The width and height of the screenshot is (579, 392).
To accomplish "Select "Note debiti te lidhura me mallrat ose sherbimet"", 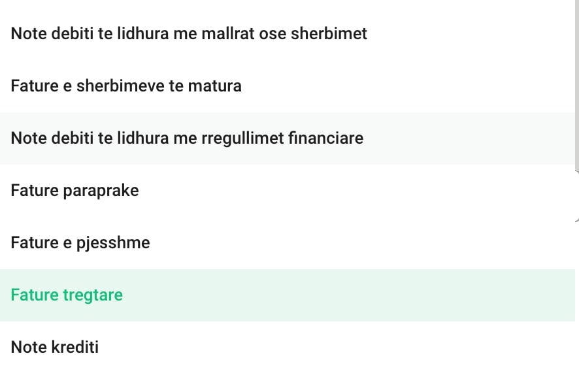I will click(189, 33).
